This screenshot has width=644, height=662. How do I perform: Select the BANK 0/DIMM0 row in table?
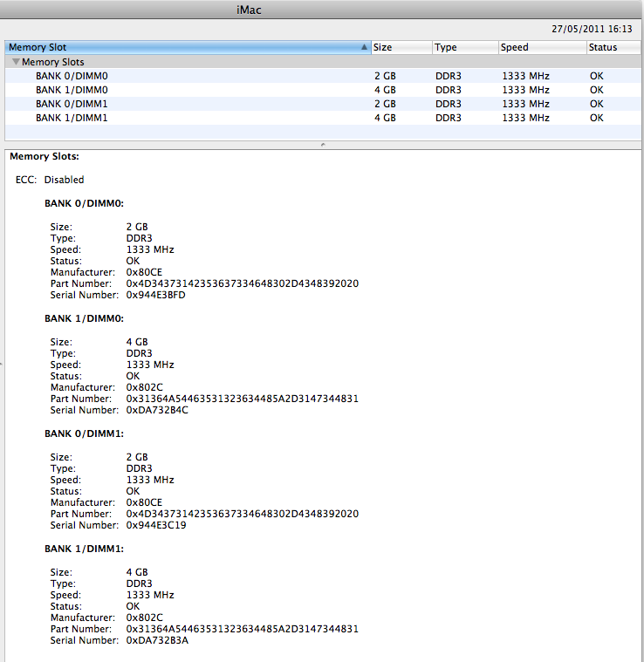coord(323,76)
